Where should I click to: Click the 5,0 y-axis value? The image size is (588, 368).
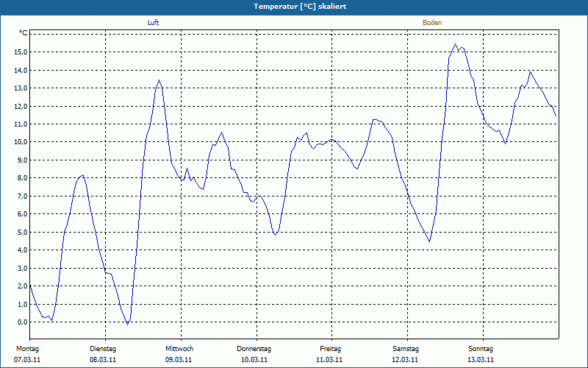[x=22, y=232]
